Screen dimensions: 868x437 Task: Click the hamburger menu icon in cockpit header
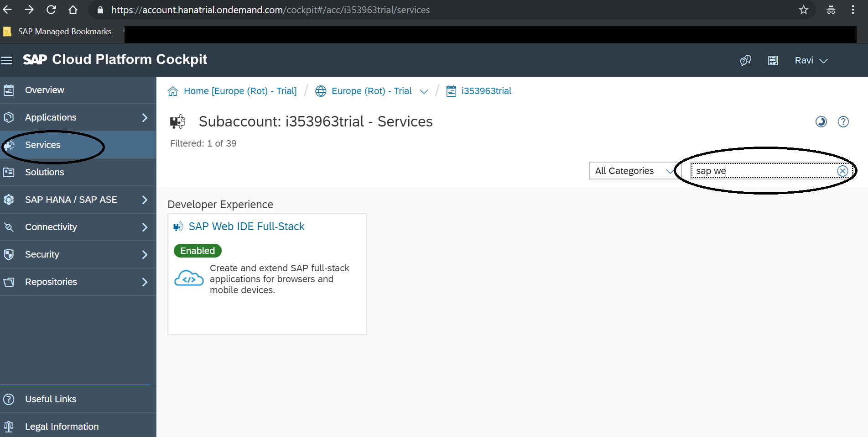(x=7, y=60)
